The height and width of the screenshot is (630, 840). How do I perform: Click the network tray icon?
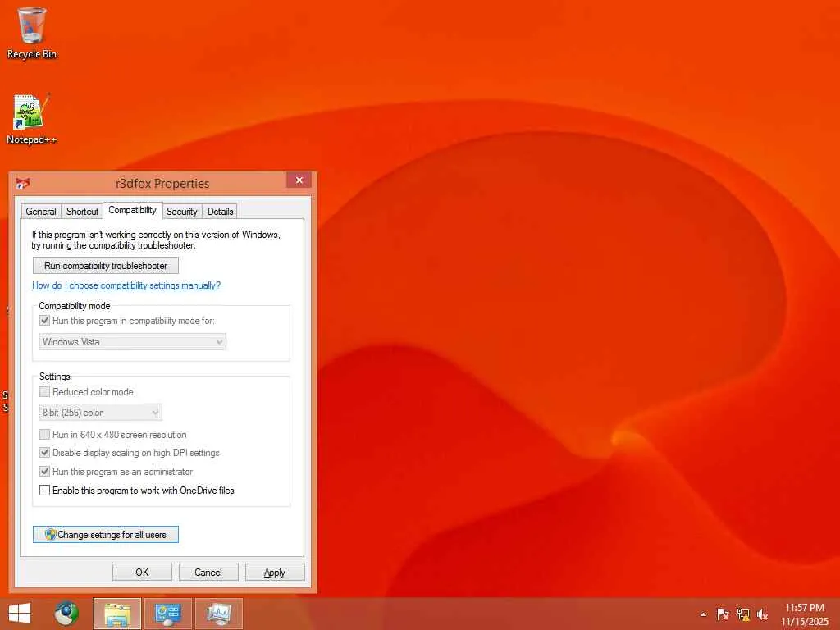743,614
